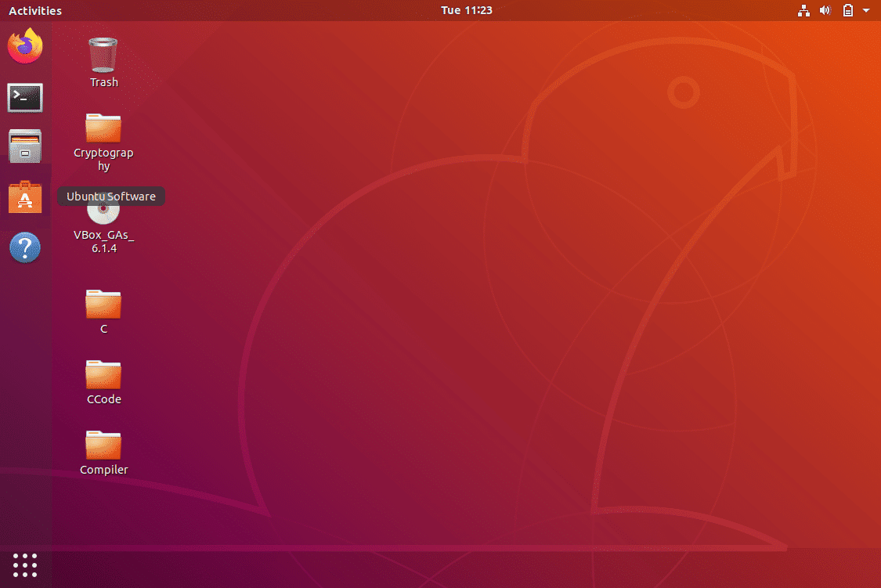Image resolution: width=881 pixels, height=588 pixels.
Task: Open Ubuntu Software from the dock
Action: 25,197
